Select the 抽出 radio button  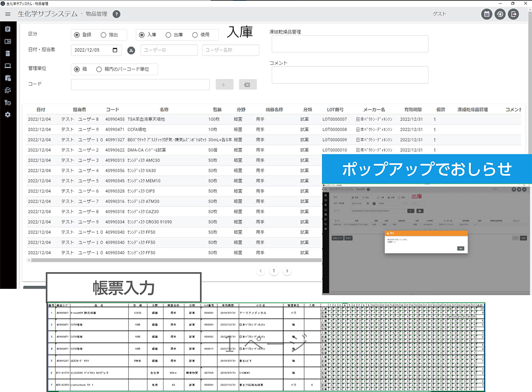click(x=103, y=35)
